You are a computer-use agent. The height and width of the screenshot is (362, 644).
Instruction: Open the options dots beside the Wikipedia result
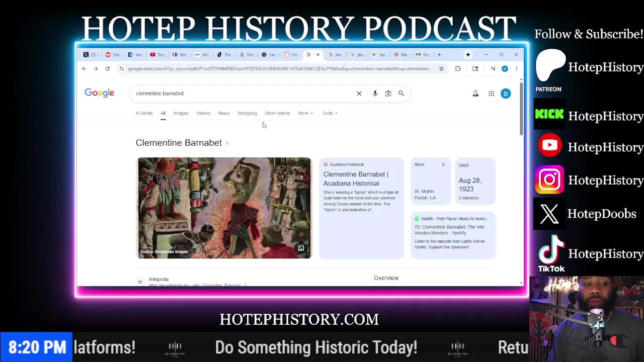[x=245, y=285]
